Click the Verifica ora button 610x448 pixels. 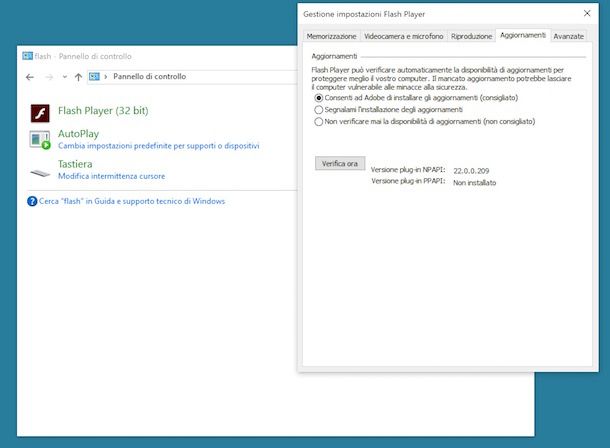coord(340,164)
